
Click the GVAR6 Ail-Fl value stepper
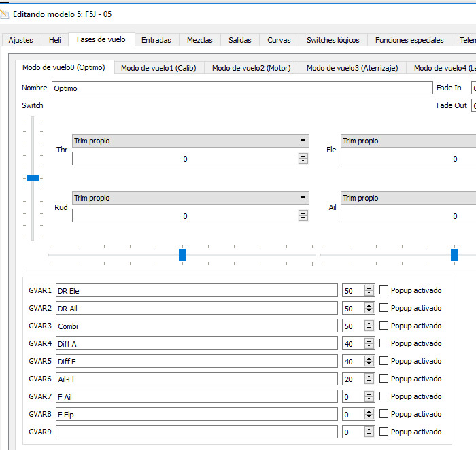(x=369, y=379)
